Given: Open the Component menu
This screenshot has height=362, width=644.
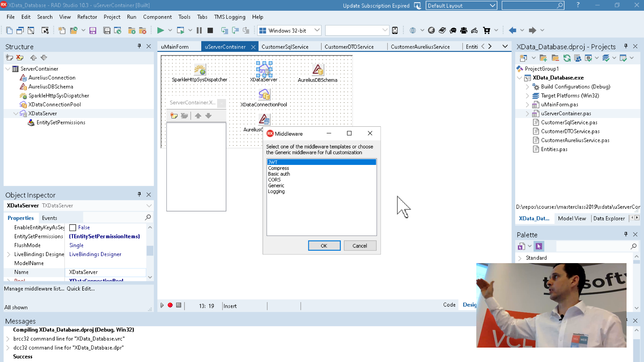Looking at the screenshot, I should coord(157,17).
